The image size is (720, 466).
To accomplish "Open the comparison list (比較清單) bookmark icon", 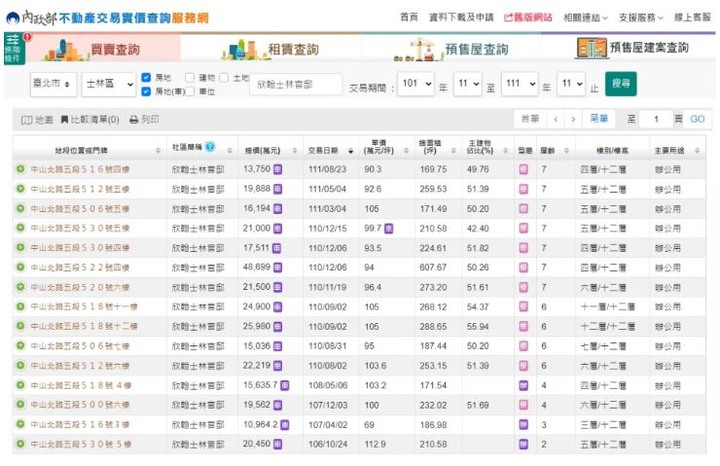I will pos(64,120).
